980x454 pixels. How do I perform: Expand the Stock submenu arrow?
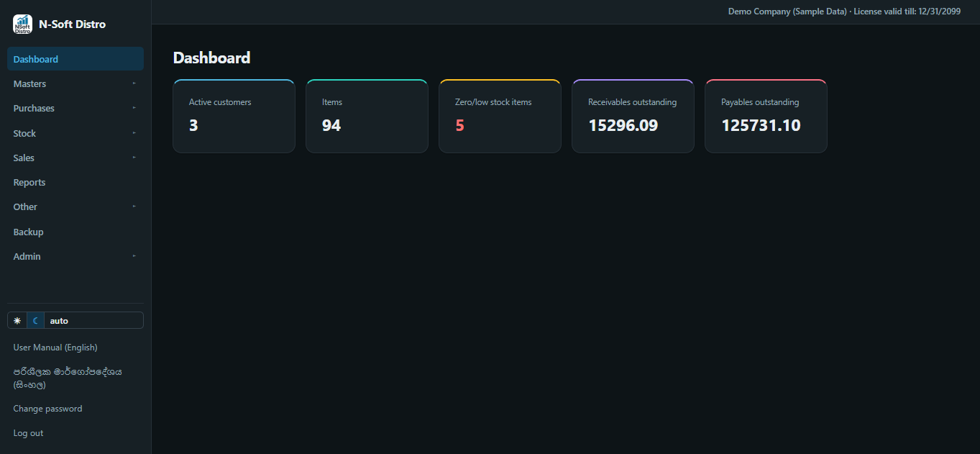coord(134,133)
